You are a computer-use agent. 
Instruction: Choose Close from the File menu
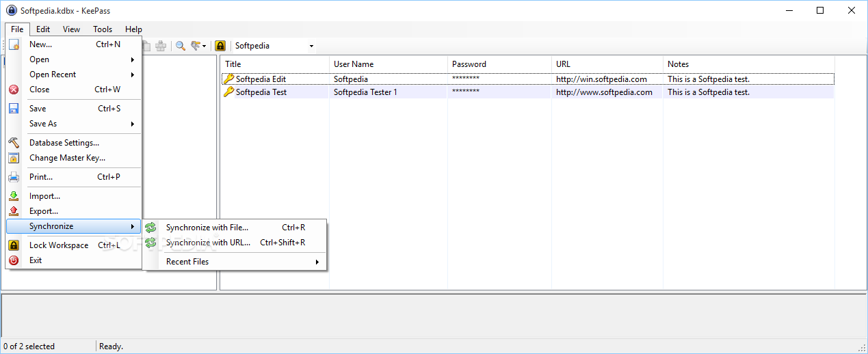coord(74,90)
